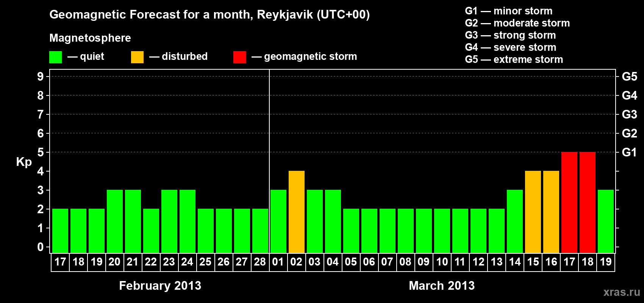644x303 pixels.
Task: Click the date label 13 on the axis
Action: click(497, 262)
